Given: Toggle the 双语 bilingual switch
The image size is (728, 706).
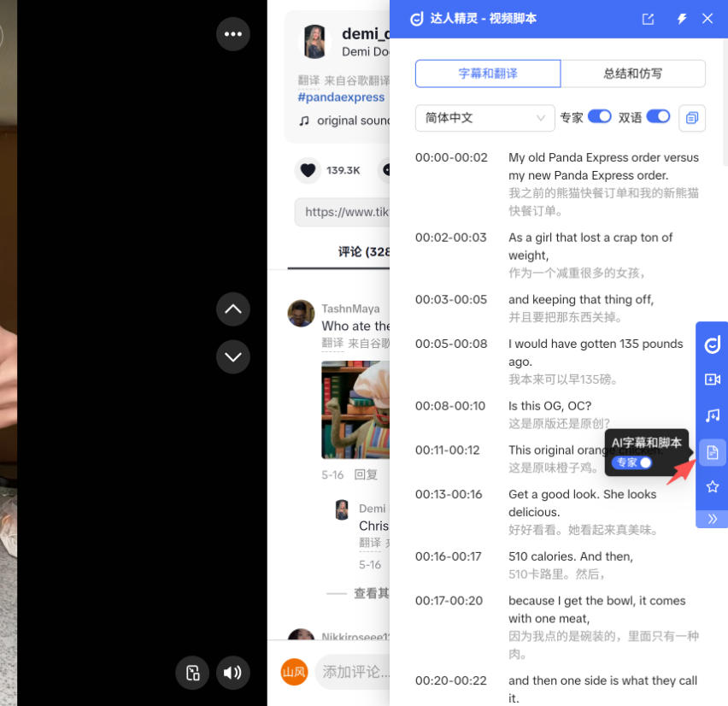Looking at the screenshot, I should coord(658,116).
